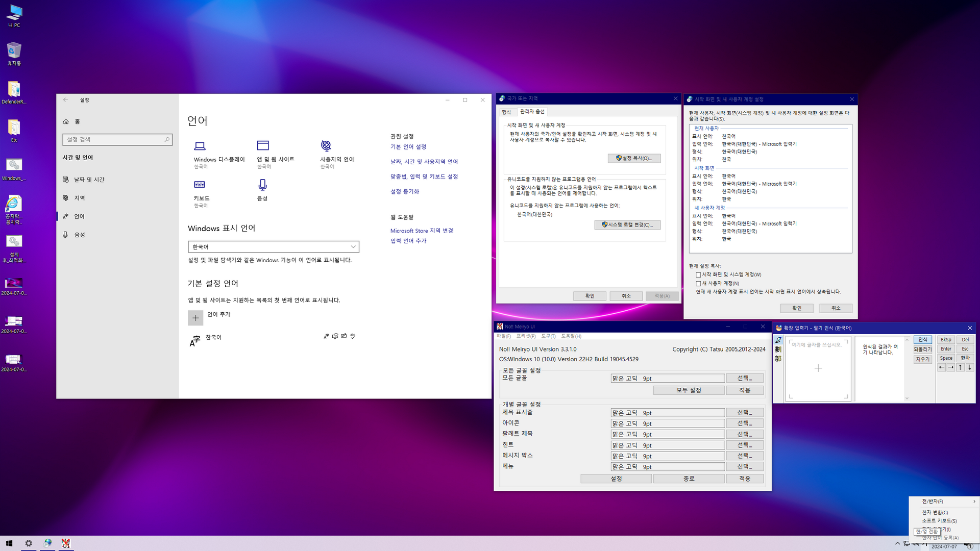Select the handwriting recognition pen icon
980x551 pixels.
[x=778, y=340]
